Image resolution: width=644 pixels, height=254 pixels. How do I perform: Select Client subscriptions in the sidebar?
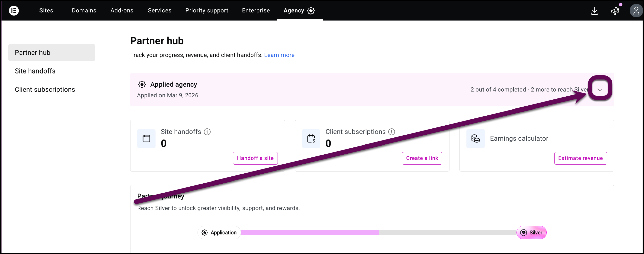[x=45, y=90]
